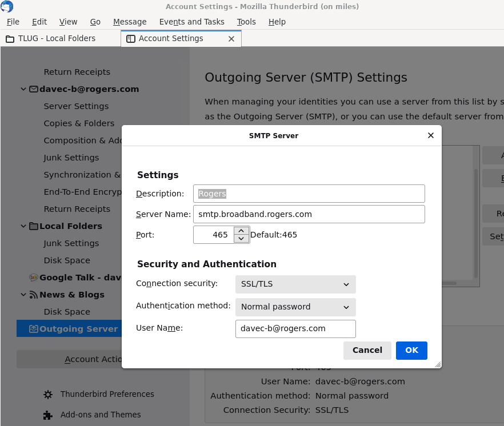Open the View menu

(x=68, y=22)
